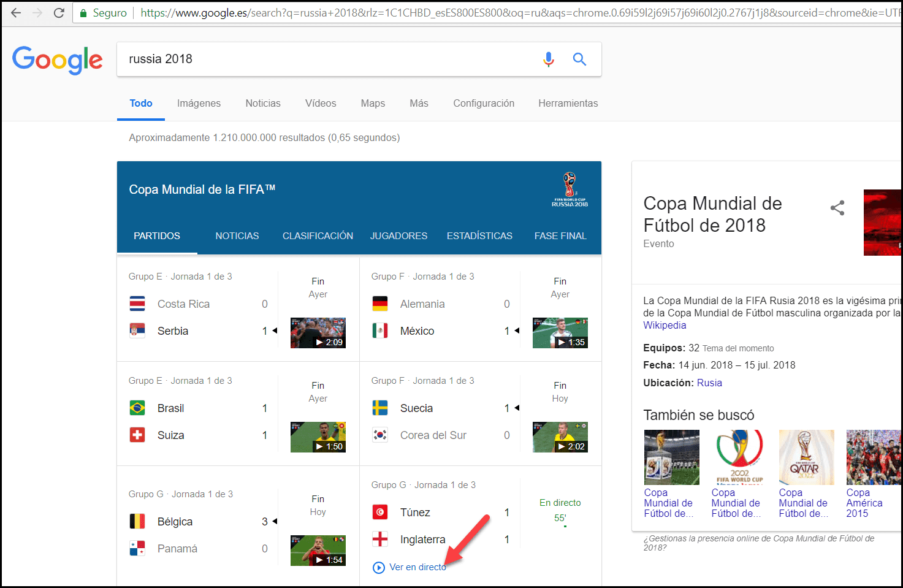Click the share icon in knowledge panel
The height and width of the screenshot is (588, 903).
(x=837, y=208)
